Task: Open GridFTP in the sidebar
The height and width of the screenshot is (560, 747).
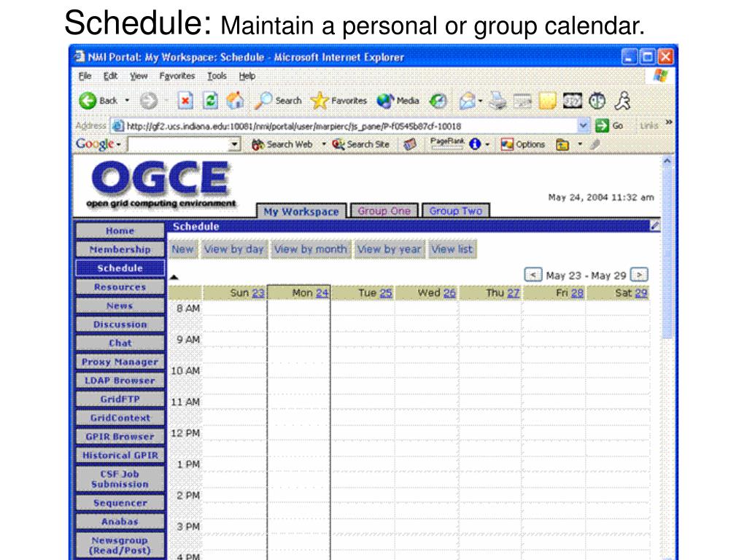Action: point(120,399)
